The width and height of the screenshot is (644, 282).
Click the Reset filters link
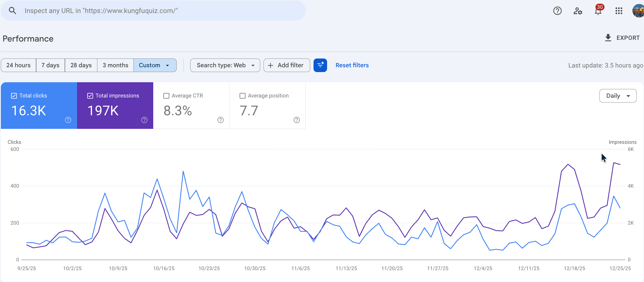[352, 65]
